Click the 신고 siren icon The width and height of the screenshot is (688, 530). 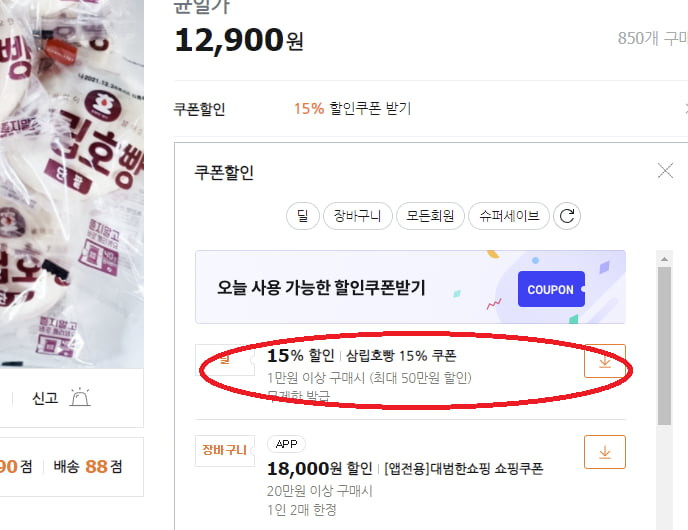(x=80, y=398)
